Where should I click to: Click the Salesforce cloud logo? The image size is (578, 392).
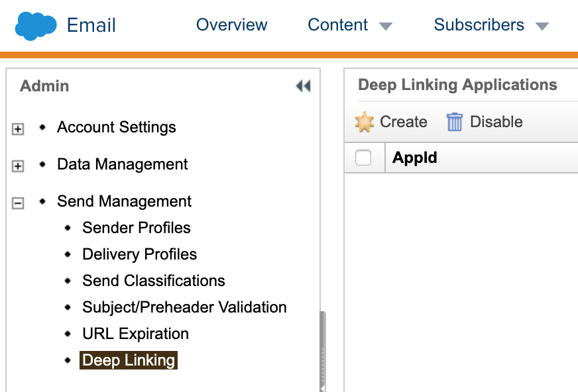click(x=36, y=26)
